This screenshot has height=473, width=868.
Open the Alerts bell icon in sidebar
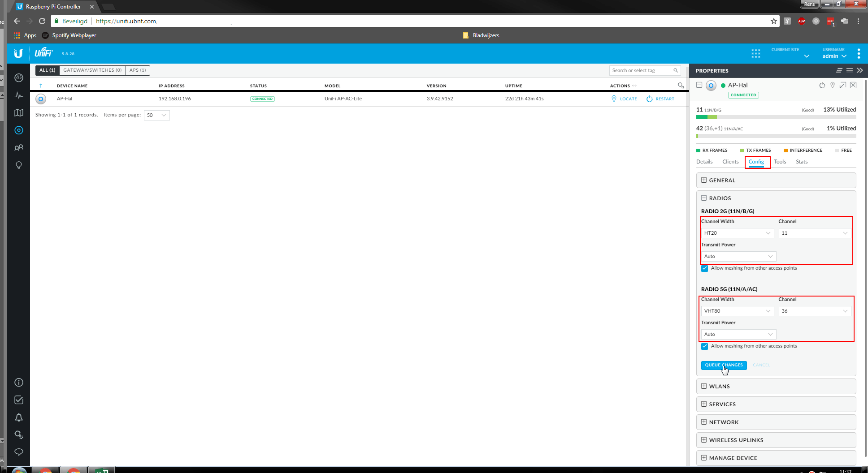(x=19, y=417)
